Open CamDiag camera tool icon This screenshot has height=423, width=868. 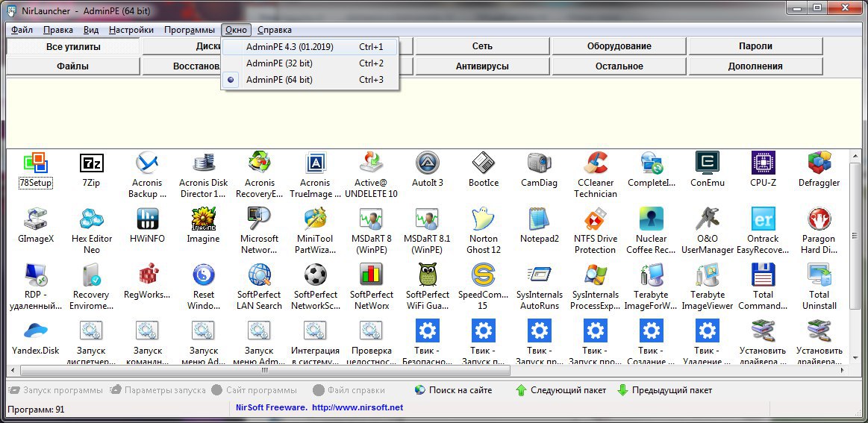(x=539, y=163)
